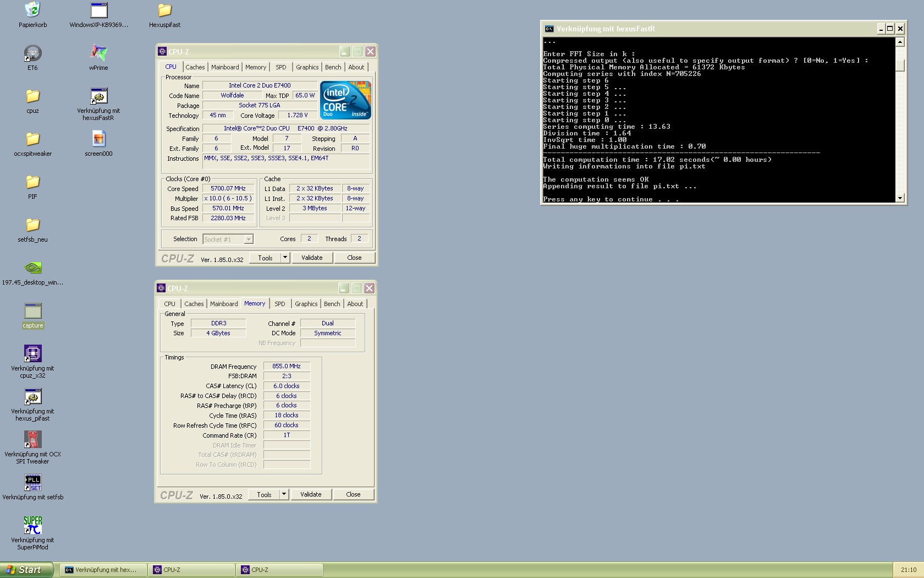Screen dimensions: 924x578
Task: Open Memory tab in upper CPU-Z window
Action: click(256, 67)
